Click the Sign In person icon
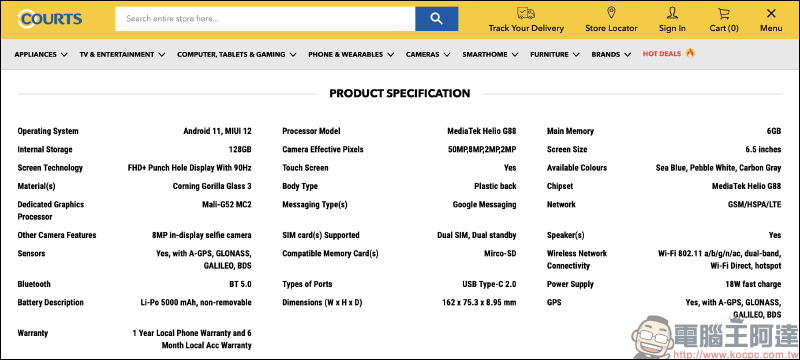The height and width of the screenshot is (360, 800). coord(672,13)
